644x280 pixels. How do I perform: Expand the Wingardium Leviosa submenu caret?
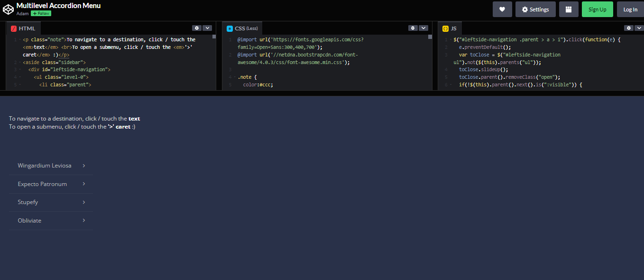click(83, 166)
